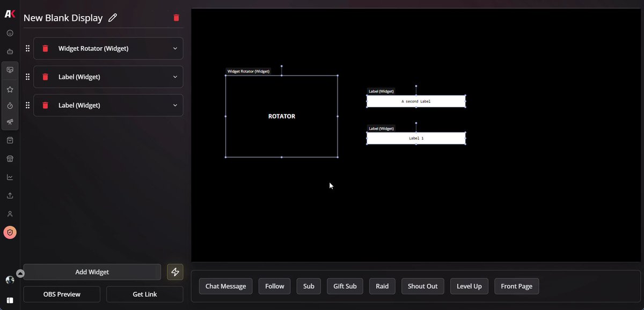
Task: Trigger the Shout Out test event
Action: click(x=423, y=286)
